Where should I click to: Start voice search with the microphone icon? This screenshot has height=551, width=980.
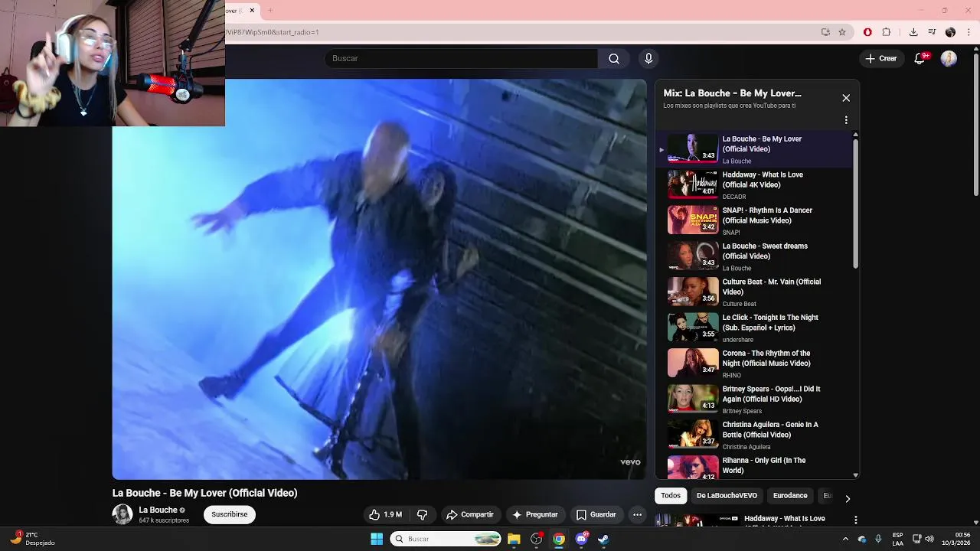(648, 58)
